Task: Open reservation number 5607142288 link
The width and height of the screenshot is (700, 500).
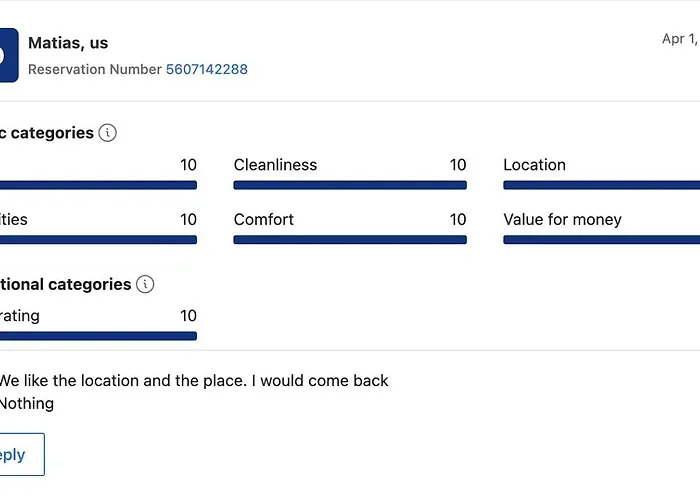Action: pyautogui.click(x=207, y=69)
